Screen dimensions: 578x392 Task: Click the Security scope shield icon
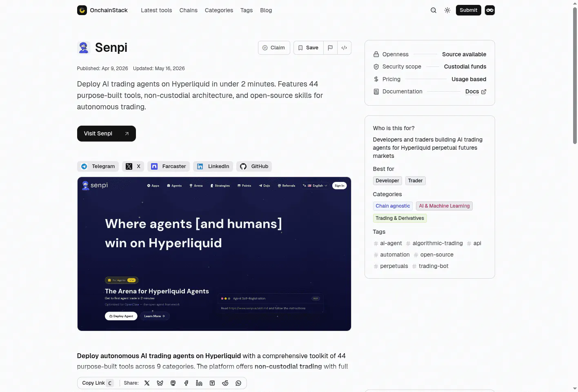coord(376,66)
